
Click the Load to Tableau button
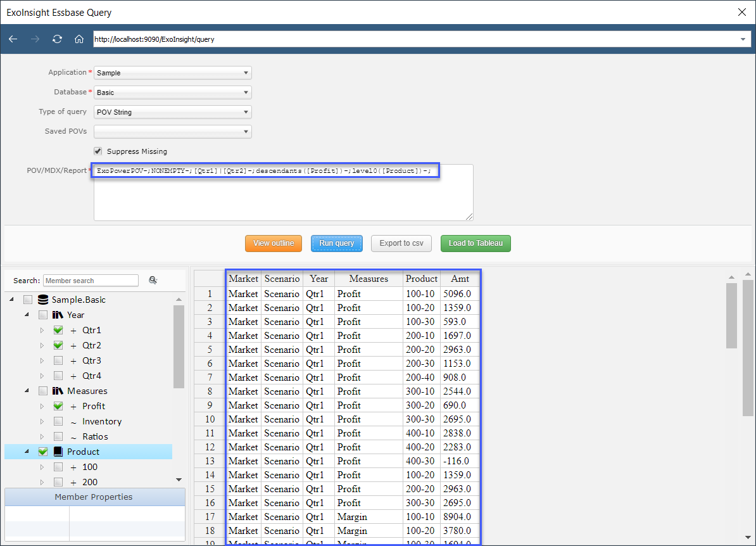476,244
